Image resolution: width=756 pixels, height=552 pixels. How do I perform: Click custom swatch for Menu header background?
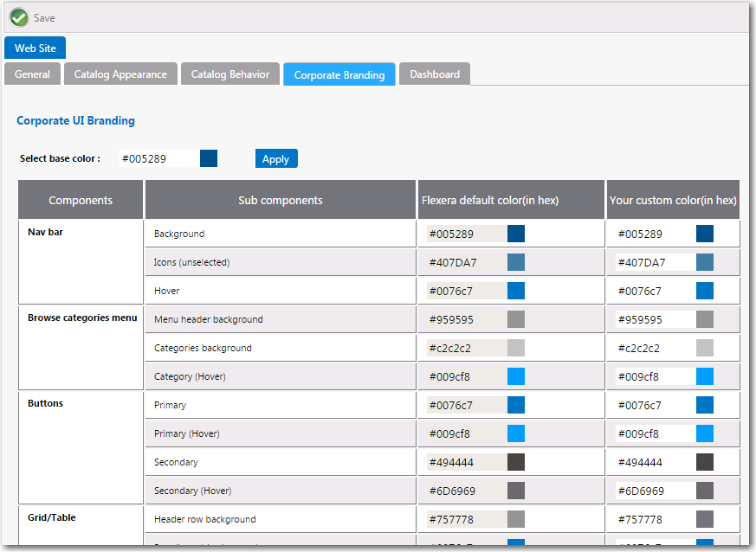point(705,319)
